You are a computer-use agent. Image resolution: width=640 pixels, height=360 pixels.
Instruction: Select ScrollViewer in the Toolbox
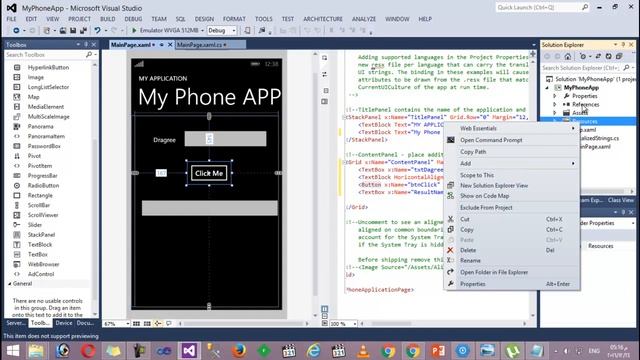[43, 215]
